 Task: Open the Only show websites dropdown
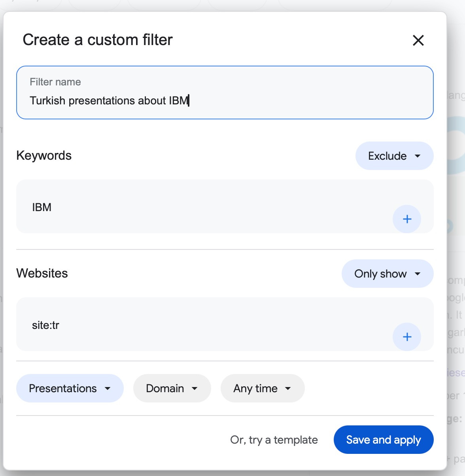tap(387, 274)
